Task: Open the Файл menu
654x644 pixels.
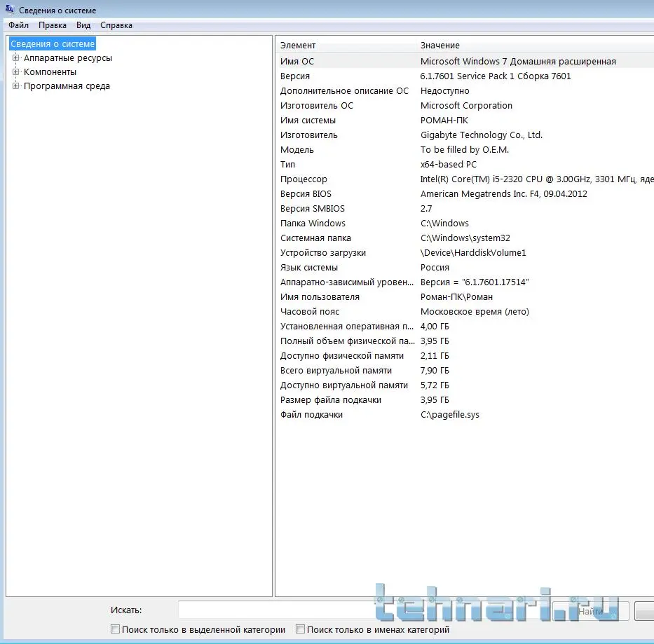Action: pyautogui.click(x=18, y=25)
